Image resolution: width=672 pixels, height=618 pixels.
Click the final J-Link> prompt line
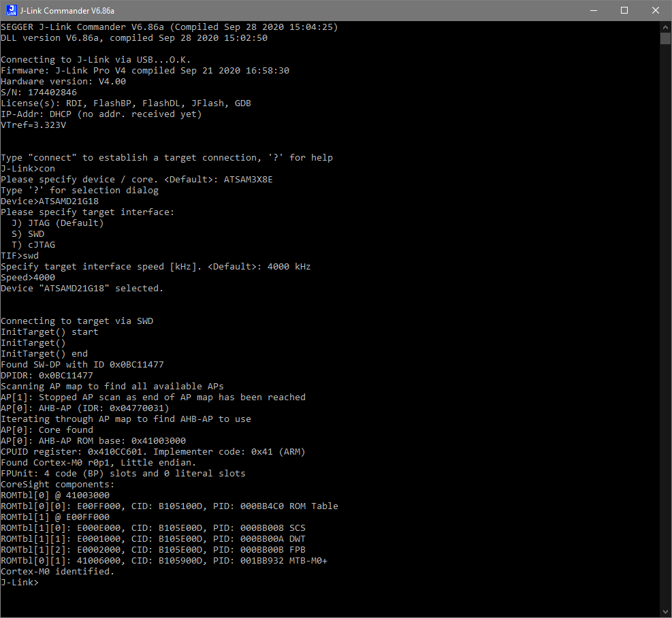coord(20,583)
